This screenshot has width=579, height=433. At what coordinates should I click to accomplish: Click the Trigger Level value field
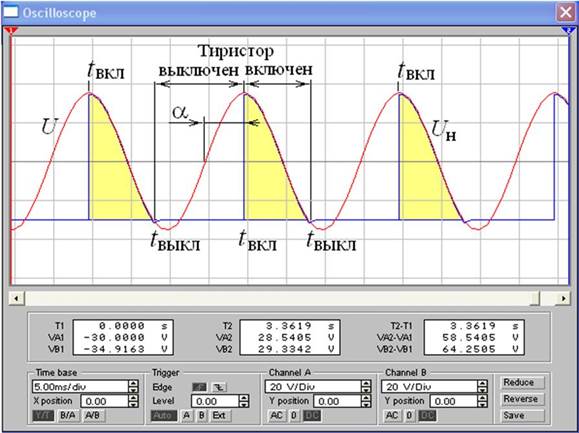pos(215,401)
